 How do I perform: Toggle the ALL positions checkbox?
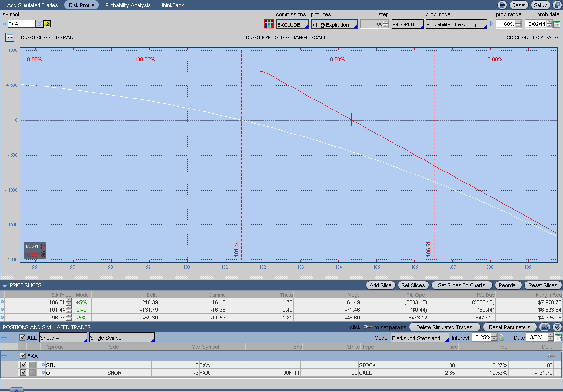[23, 338]
